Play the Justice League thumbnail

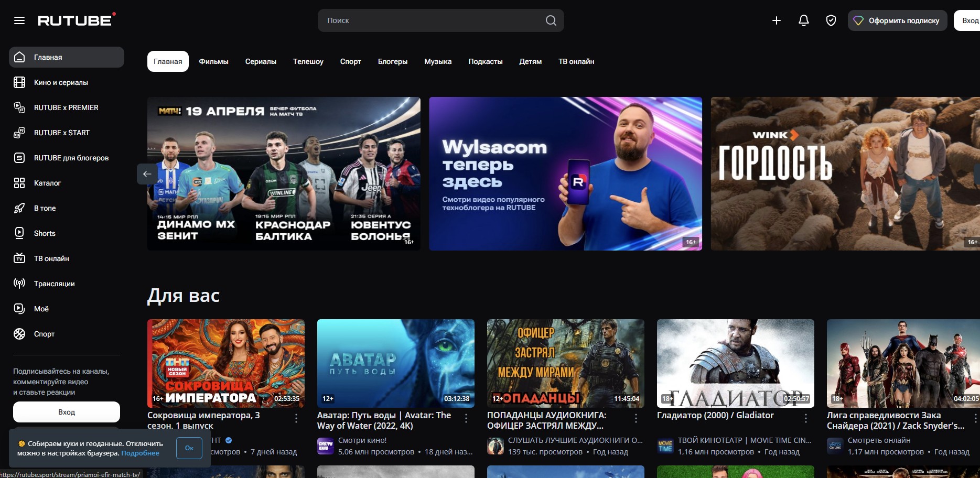click(903, 363)
